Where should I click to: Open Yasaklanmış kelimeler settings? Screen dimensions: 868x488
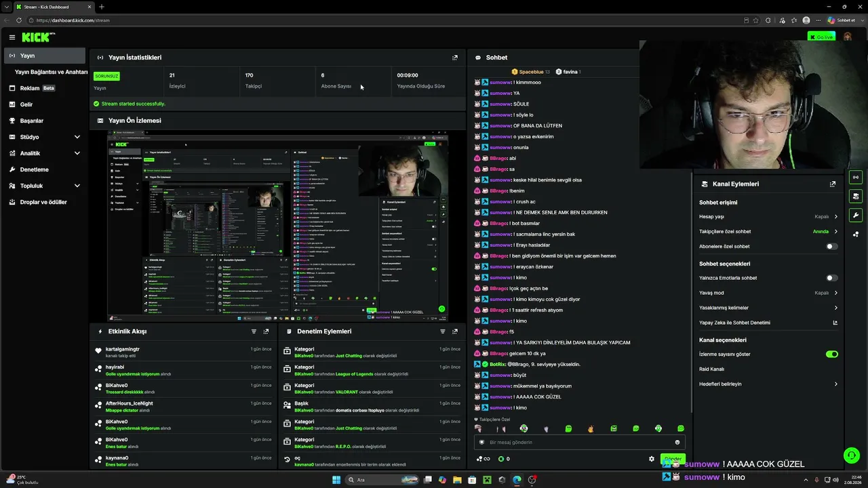[x=768, y=308]
